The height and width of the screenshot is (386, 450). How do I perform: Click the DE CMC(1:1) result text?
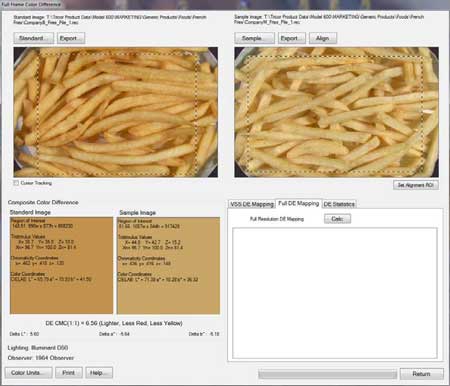pos(114,323)
